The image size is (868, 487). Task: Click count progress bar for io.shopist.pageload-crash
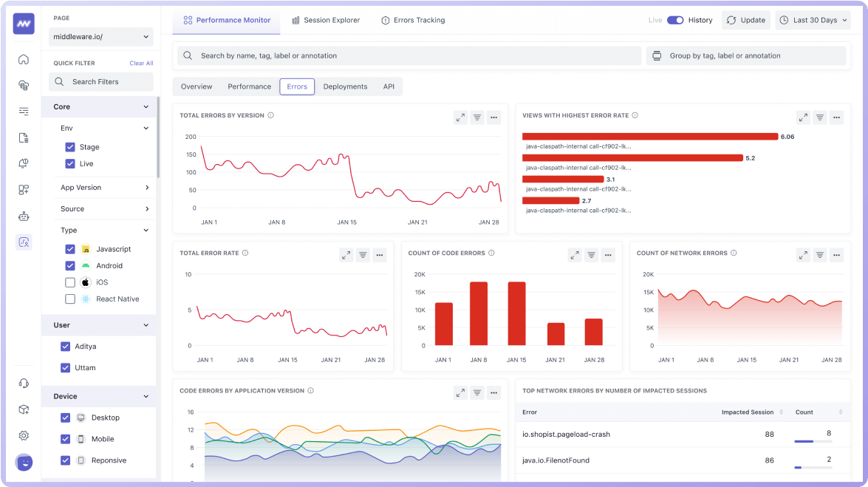tap(813, 441)
